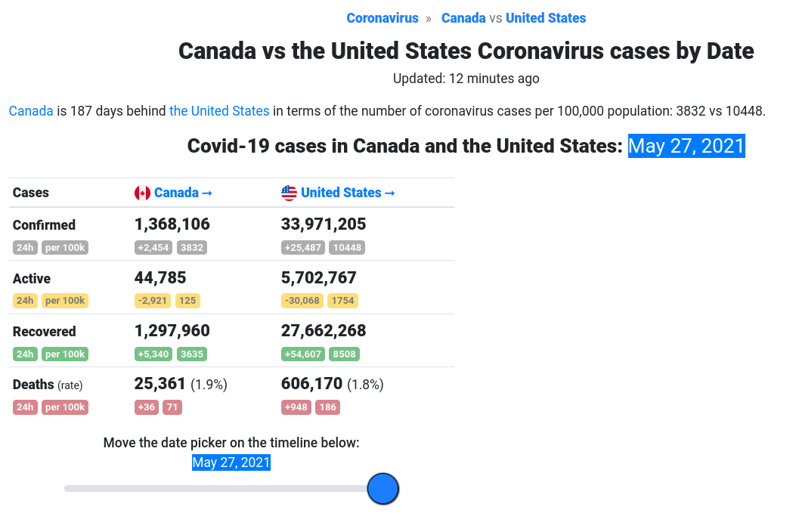Image resolution: width=796 pixels, height=532 pixels.
Task: Open the United States column header link
Action: click(x=348, y=193)
